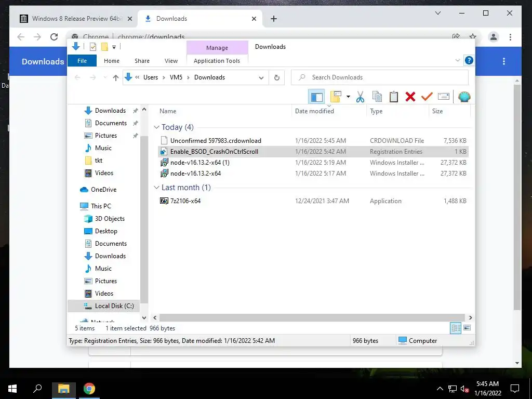
Task: Open 3D Objects under This PC
Action: (x=110, y=219)
